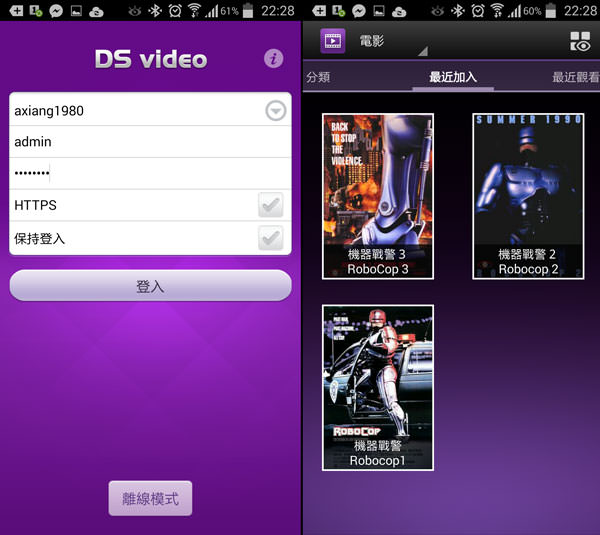Screen dimensions: 600x535
Task: Select the admin username field
Action: [150, 142]
